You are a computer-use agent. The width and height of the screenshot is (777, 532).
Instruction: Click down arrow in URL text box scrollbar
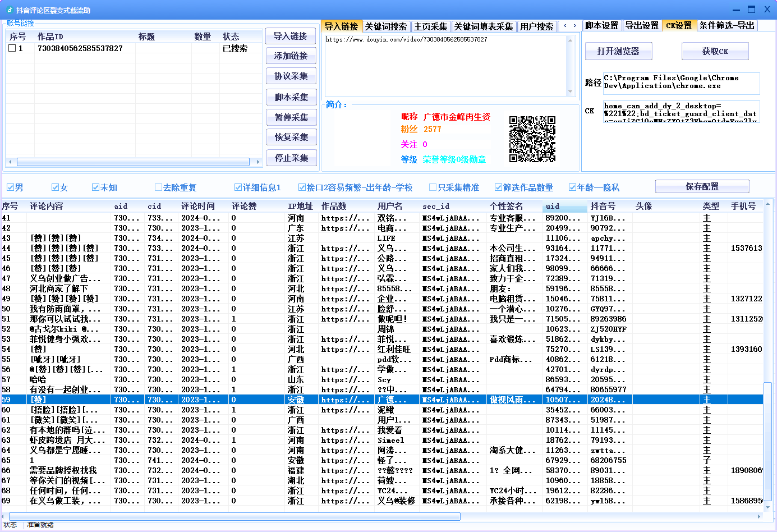[570, 91]
